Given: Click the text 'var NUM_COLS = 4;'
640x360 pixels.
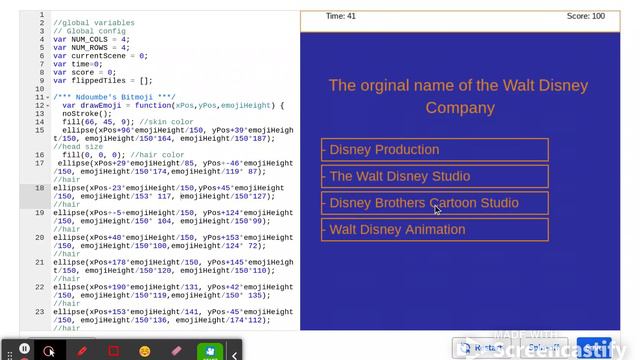Looking at the screenshot, I should [x=91, y=40].
